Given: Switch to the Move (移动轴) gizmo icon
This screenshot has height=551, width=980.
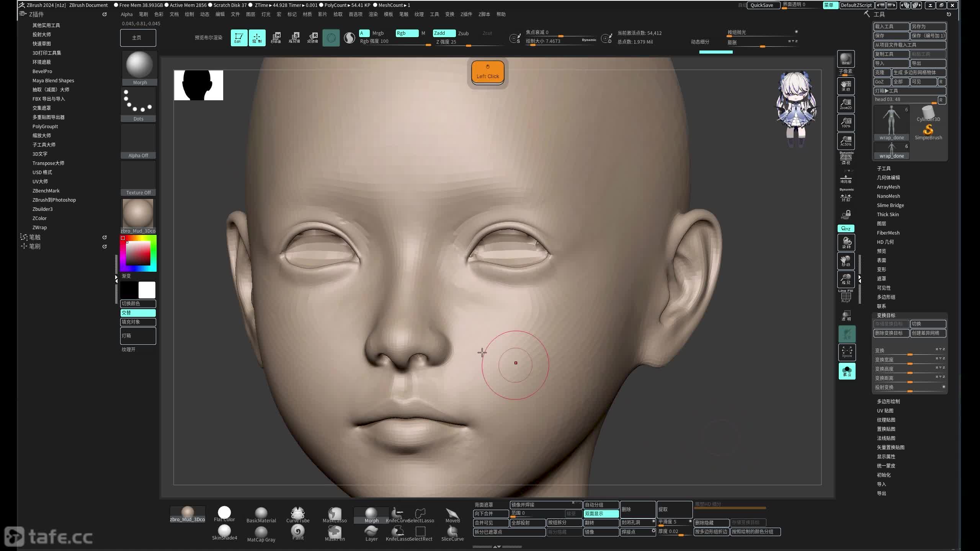Looking at the screenshot, I should tap(276, 38).
